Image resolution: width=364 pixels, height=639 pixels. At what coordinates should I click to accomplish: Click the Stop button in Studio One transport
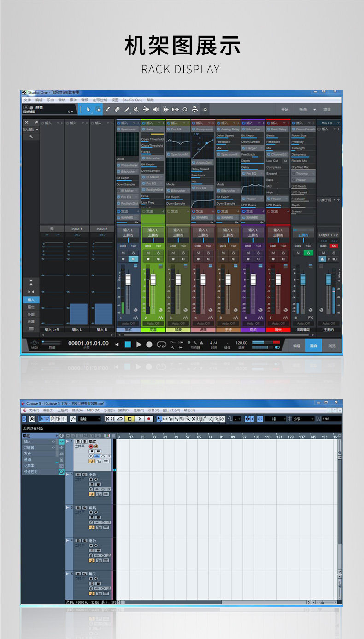[128, 344]
